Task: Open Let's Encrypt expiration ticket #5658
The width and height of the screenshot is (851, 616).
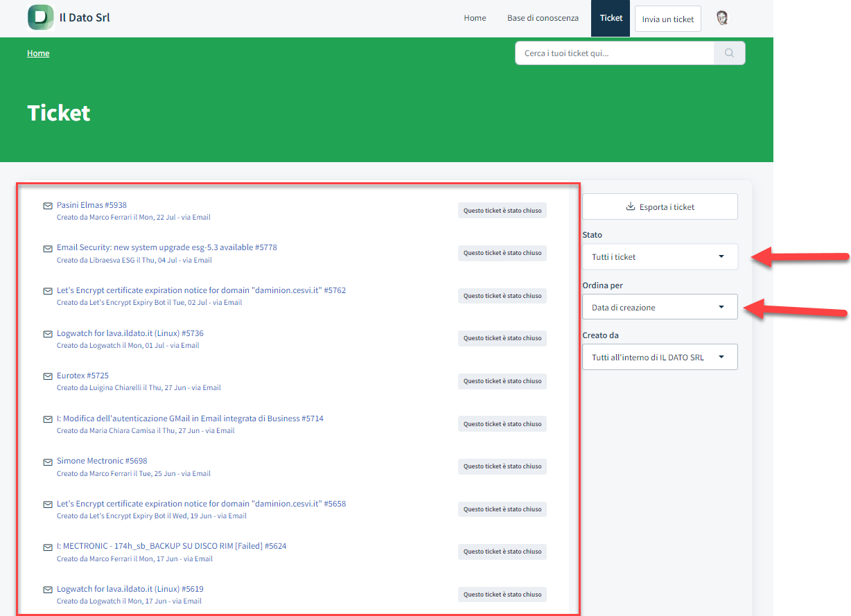Action: 201,504
